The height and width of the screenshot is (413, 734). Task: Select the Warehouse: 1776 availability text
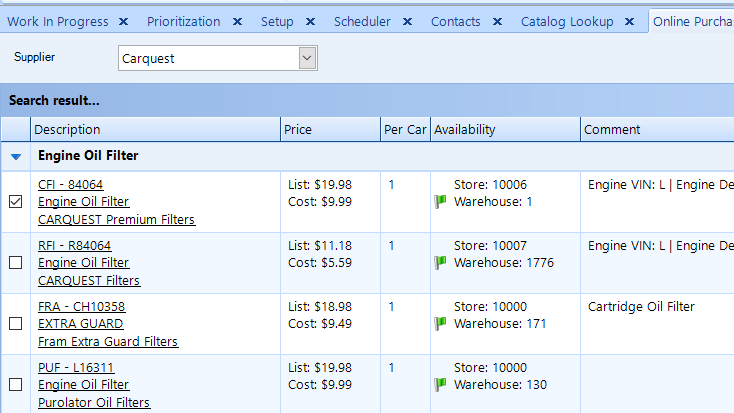[x=504, y=263]
